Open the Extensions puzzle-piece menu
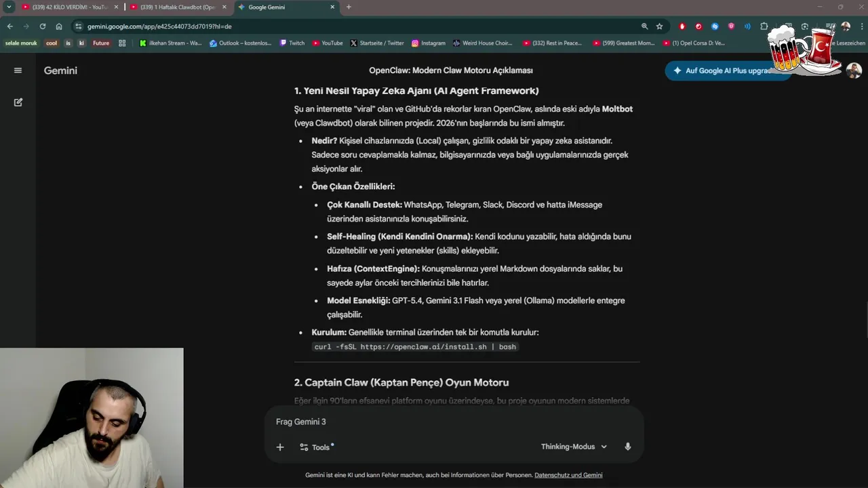This screenshot has height=488, width=868. pyautogui.click(x=764, y=26)
